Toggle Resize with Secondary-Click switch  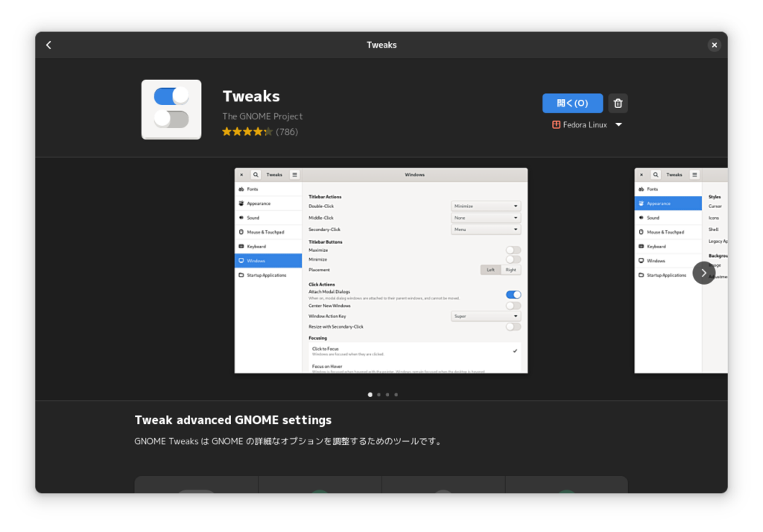[513, 326]
